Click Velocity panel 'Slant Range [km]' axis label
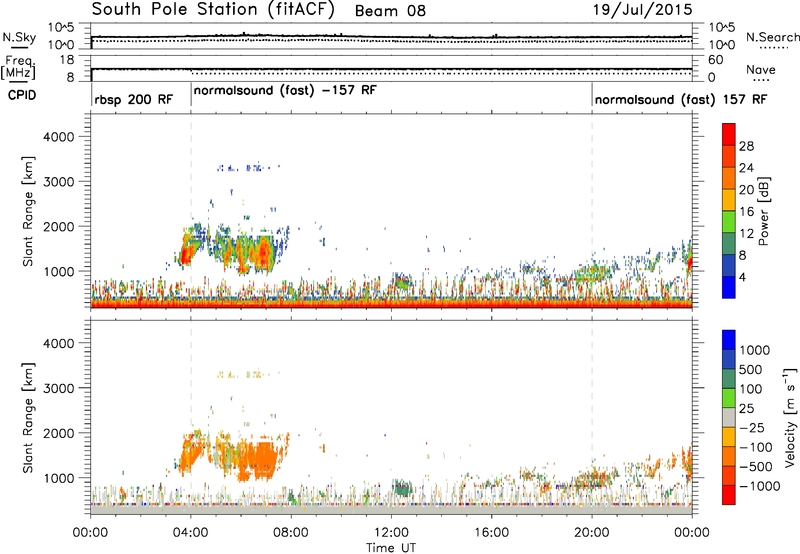800x554 pixels. point(28,418)
